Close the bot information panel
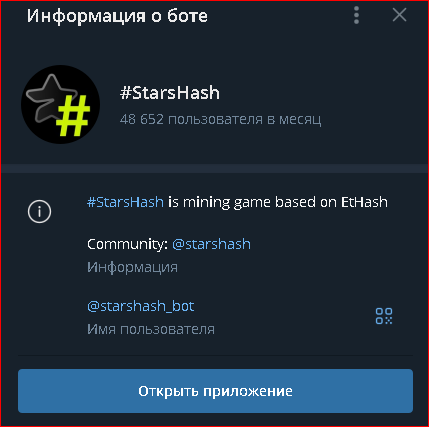 [x=399, y=15]
